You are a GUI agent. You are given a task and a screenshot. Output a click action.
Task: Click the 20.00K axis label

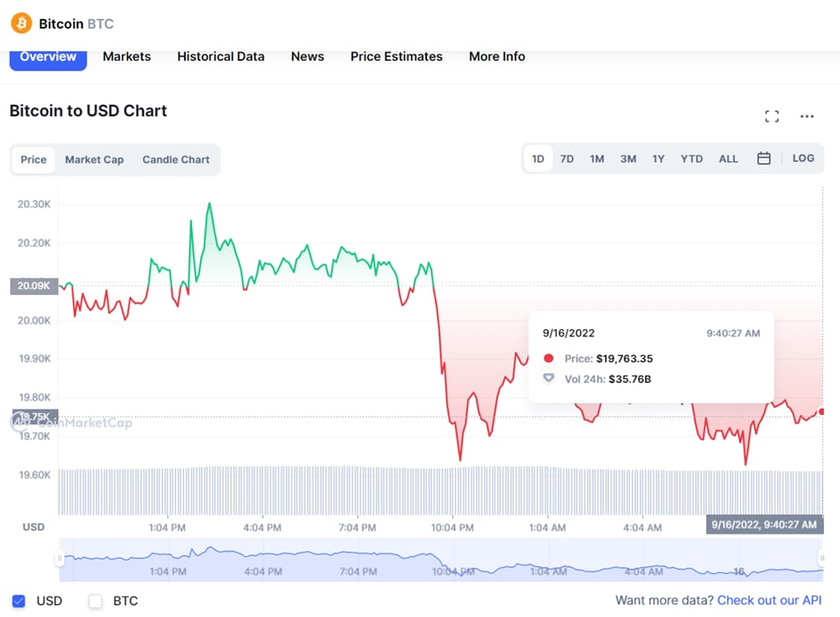[34, 320]
